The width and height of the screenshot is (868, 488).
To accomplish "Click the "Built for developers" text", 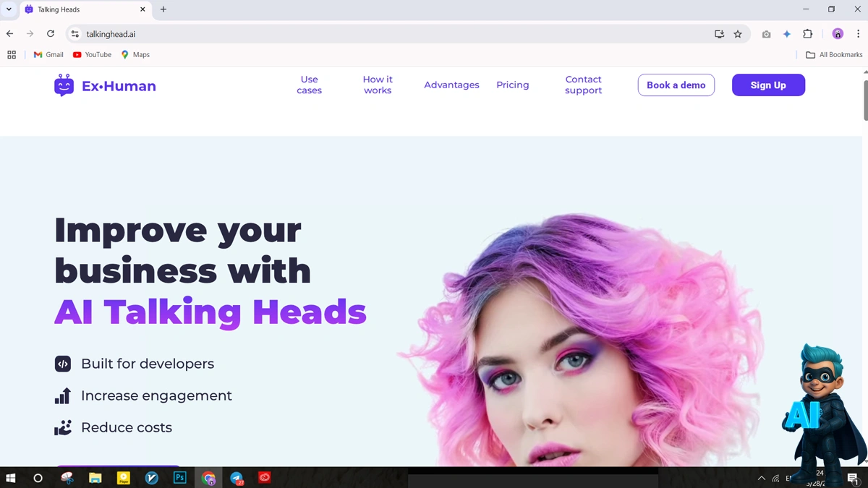I will click(148, 364).
